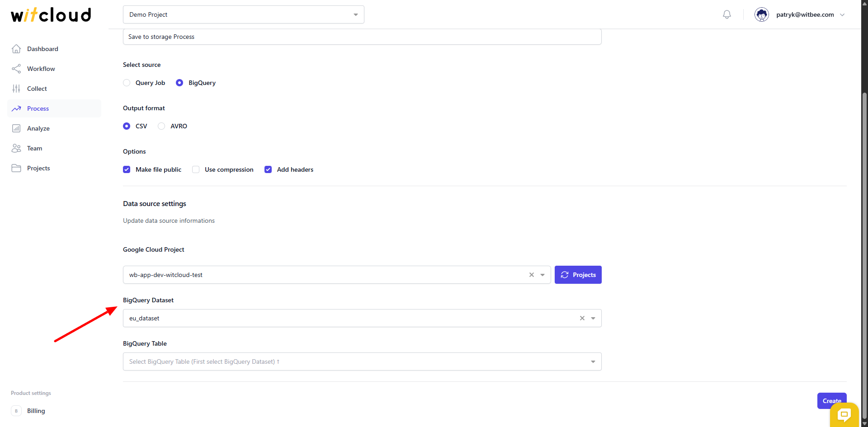Click patryk@witbee.com account name
Image resolution: width=868 pixels, height=427 pixels.
point(805,14)
